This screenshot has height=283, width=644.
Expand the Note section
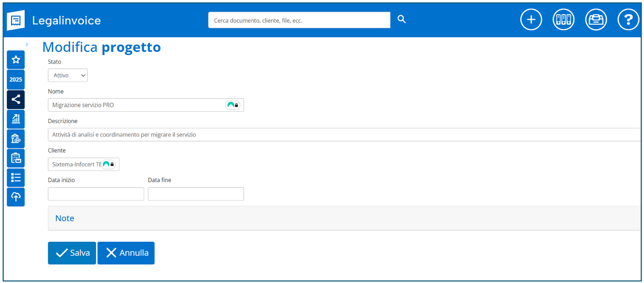[x=65, y=218]
